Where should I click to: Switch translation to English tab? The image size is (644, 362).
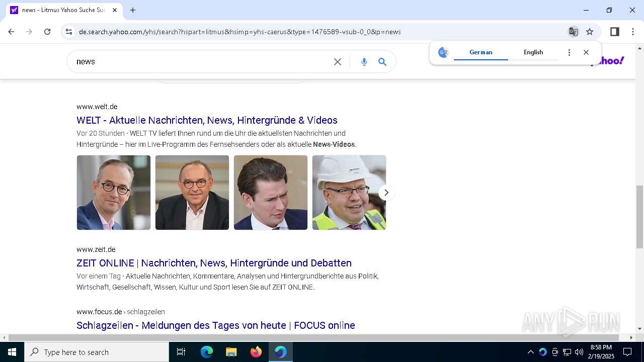click(533, 52)
